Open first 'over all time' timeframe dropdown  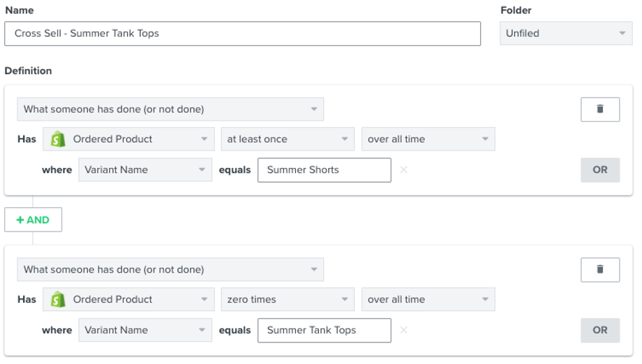click(428, 139)
